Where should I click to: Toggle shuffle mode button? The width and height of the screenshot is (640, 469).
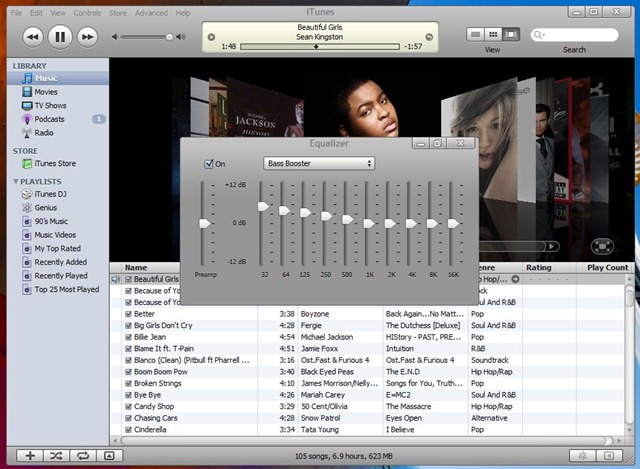56,456
